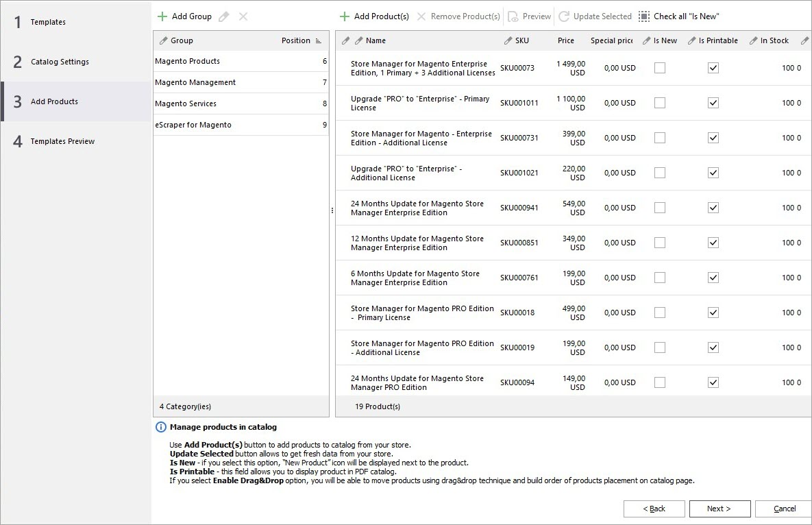Click price 349,00 USD cell

pos(574,243)
